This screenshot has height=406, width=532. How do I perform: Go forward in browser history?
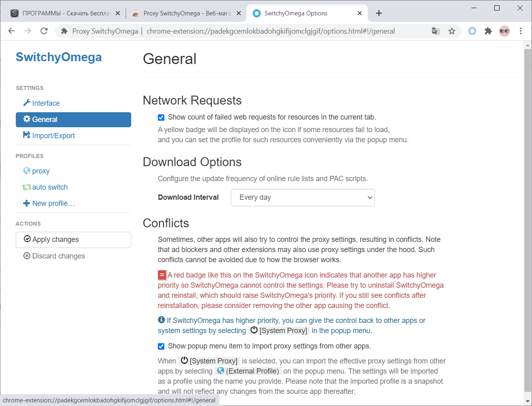coord(28,31)
